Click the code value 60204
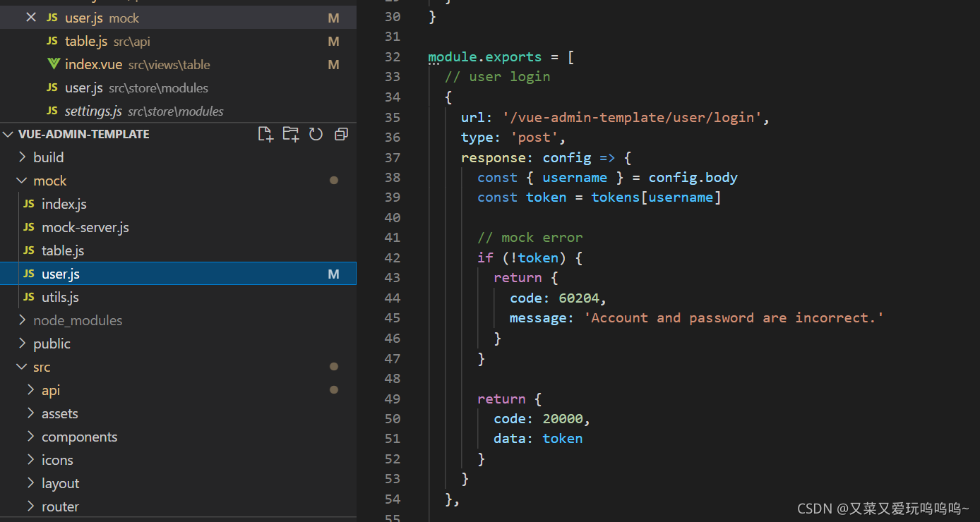 pos(579,298)
